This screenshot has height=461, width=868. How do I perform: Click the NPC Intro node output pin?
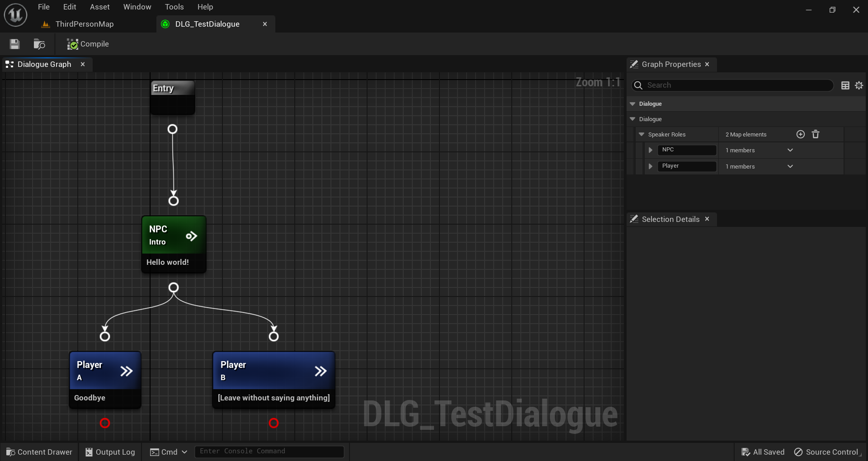(174, 288)
